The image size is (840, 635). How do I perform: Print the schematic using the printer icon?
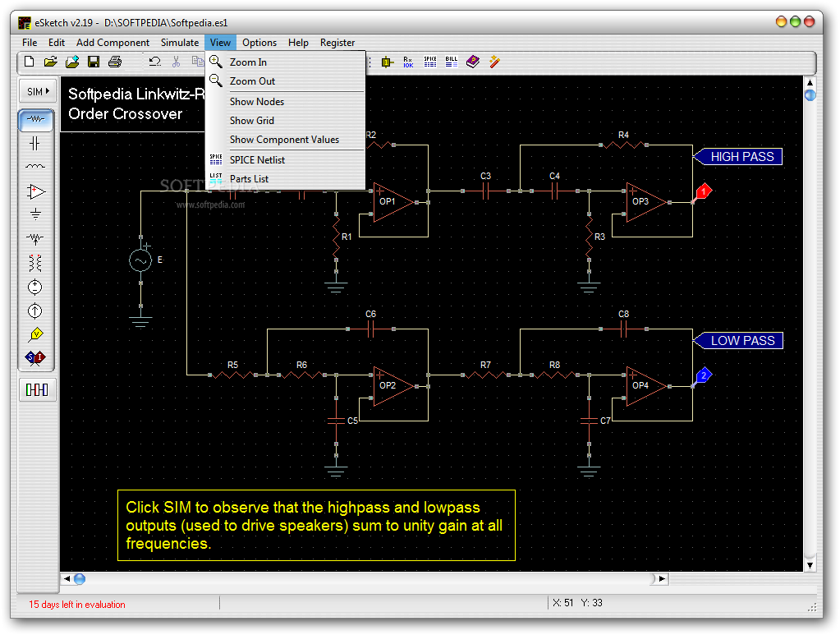click(115, 62)
